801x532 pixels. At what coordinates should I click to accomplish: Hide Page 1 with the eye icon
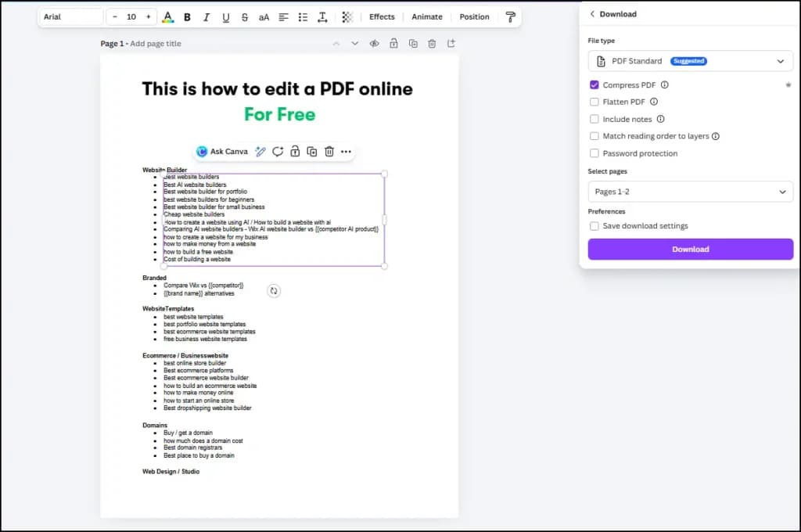point(375,44)
